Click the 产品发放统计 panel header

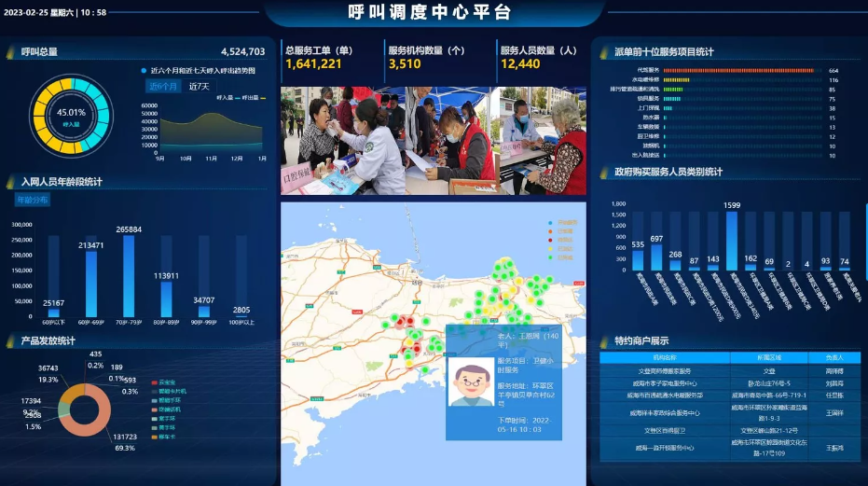[48, 340]
